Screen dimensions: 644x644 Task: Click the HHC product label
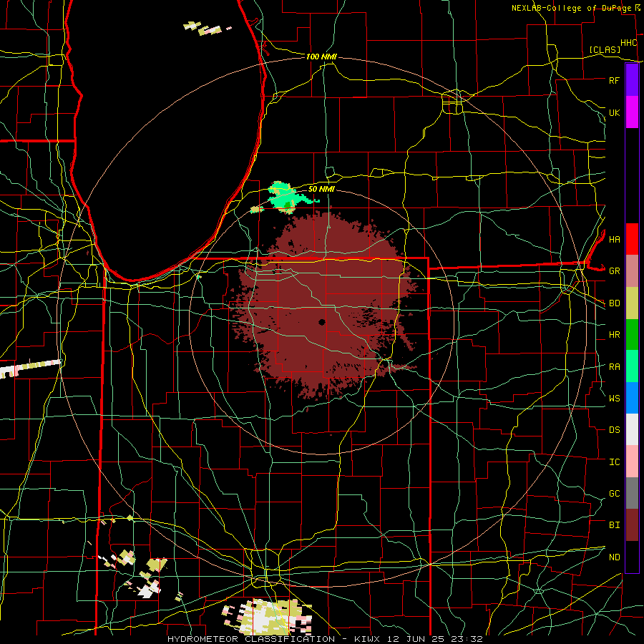click(x=628, y=43)
